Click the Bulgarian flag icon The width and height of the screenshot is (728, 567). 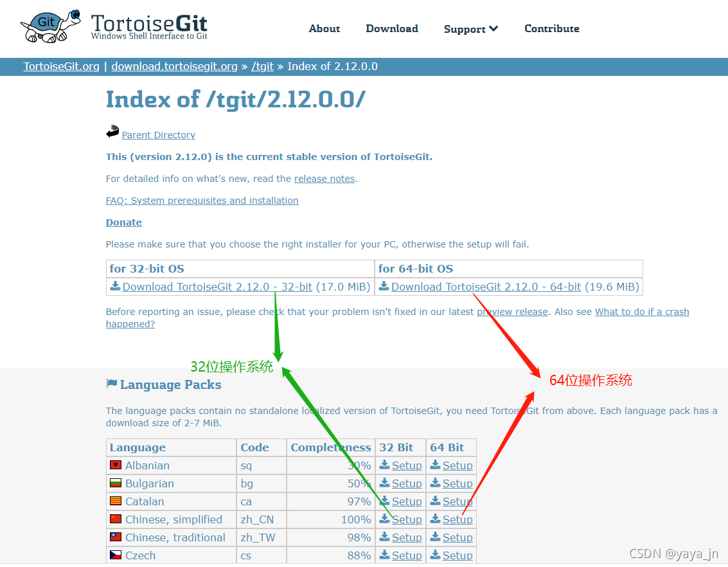(x=116, y=483)
